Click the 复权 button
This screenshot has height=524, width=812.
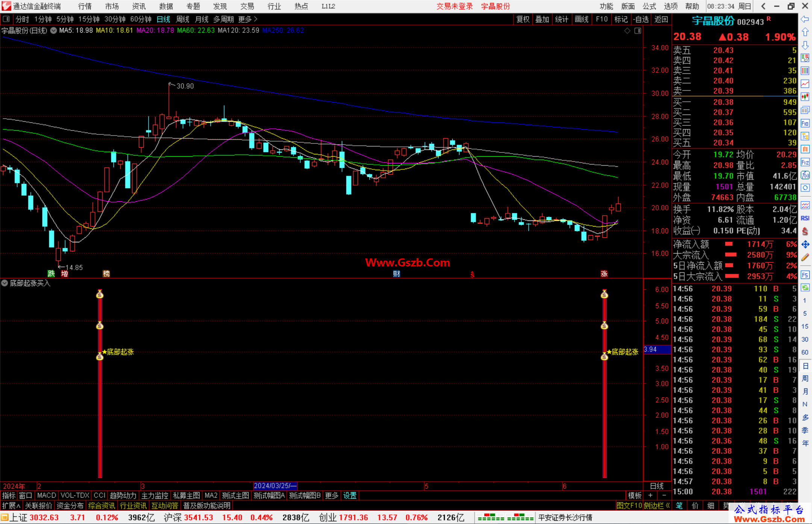[x=523, y=19]
